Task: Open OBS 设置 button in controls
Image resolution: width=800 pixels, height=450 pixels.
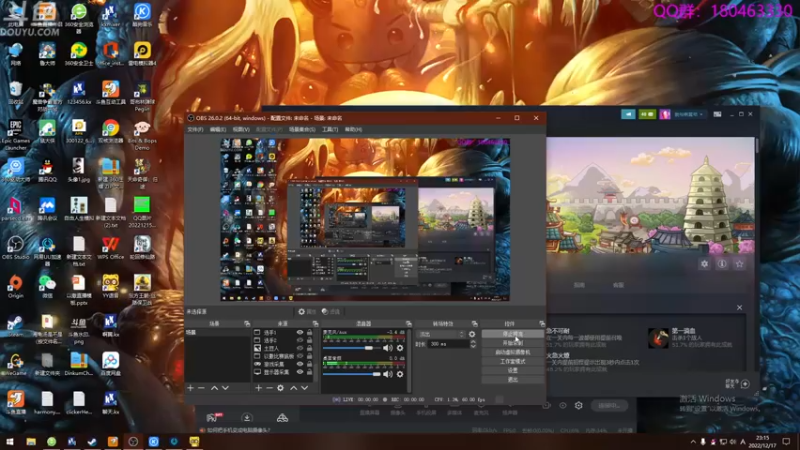Action: click(513, 370)
